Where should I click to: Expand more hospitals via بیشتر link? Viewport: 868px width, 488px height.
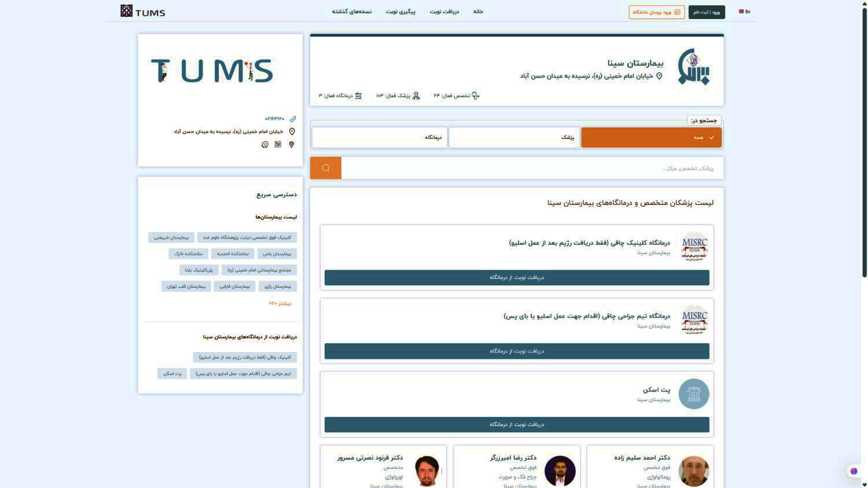tap(280, 303)
